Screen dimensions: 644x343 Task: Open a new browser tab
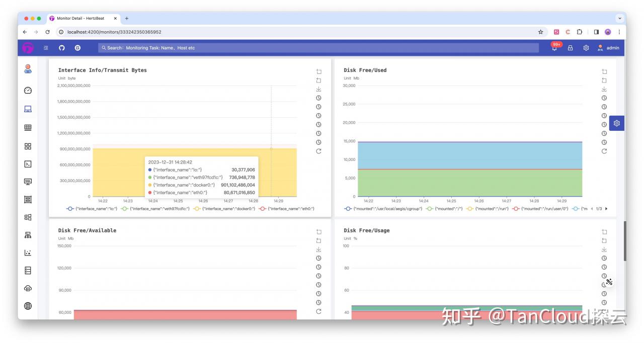click(x=127, y=19)
